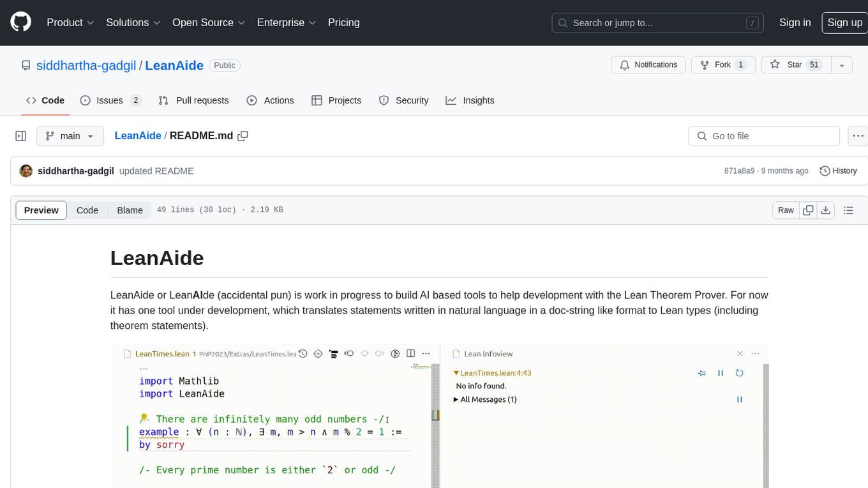
Task: Open the Pricing page
Action: click(344, 22)
